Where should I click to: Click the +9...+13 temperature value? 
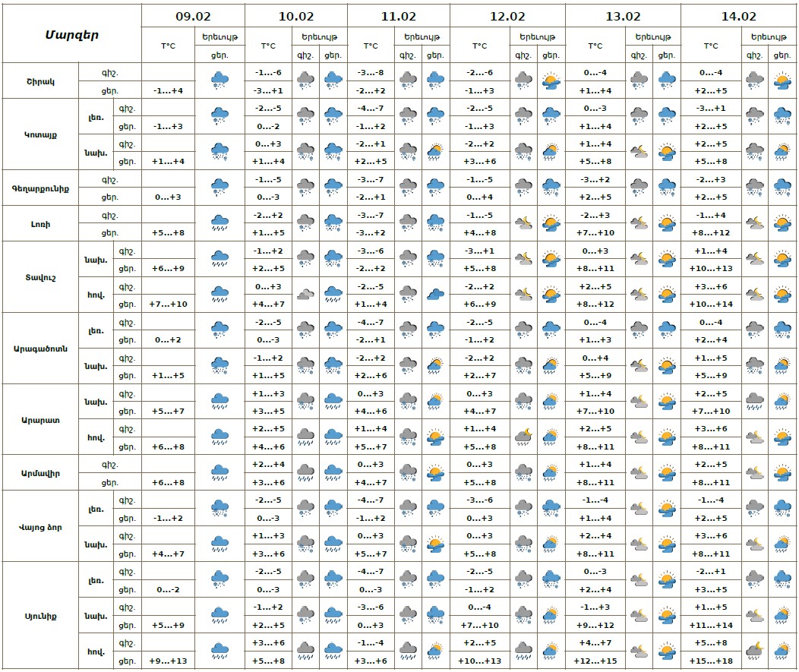(168, 661)
